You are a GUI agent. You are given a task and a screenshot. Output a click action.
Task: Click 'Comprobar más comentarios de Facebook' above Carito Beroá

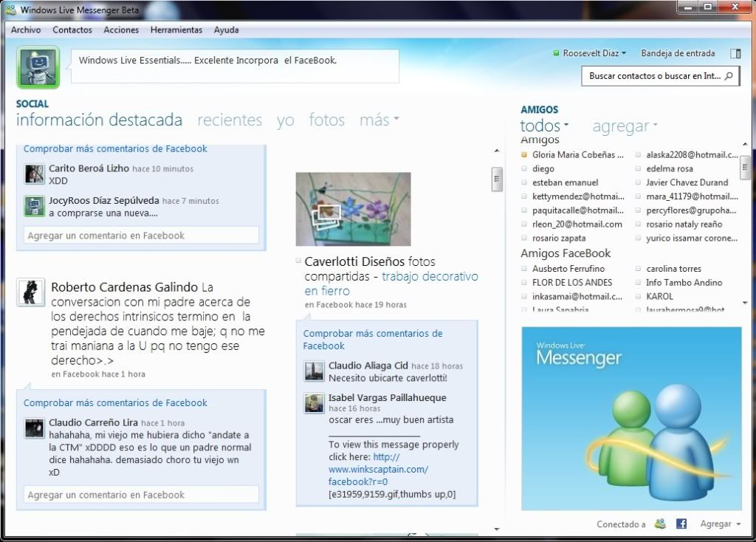tap(115, 148)
